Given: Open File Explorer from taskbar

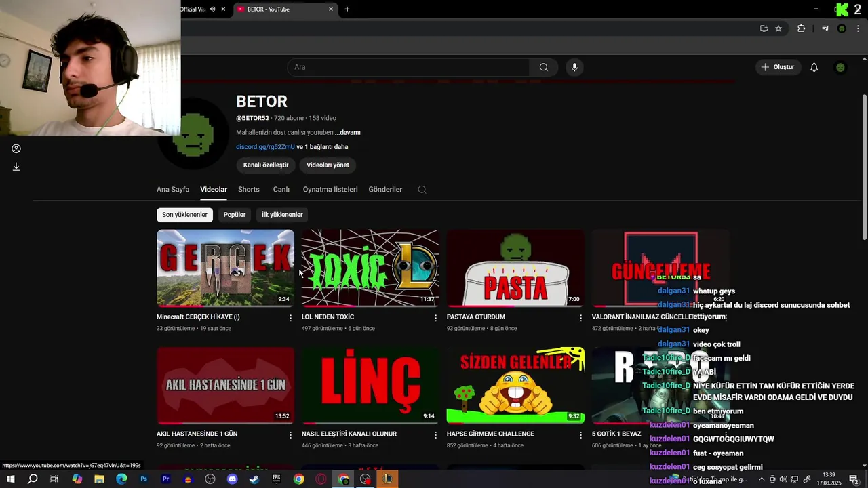Looking at the screenshot, I should [x=100, y=479].
